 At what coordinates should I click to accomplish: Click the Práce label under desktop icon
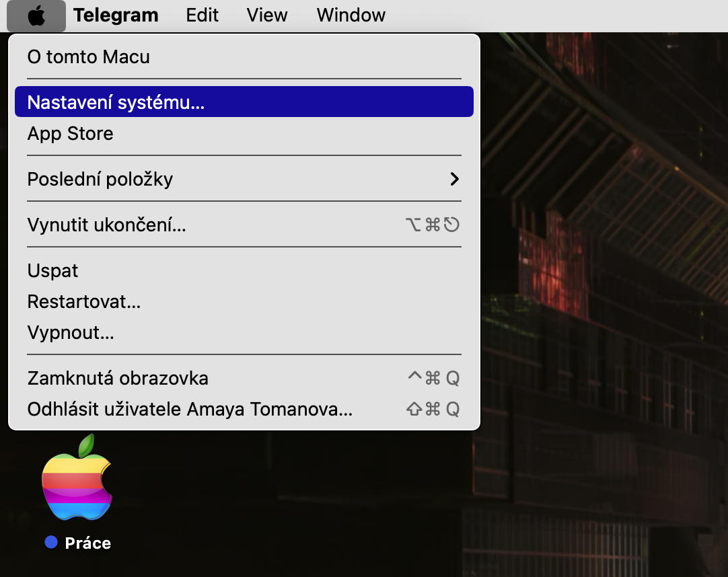click(87, 543)
